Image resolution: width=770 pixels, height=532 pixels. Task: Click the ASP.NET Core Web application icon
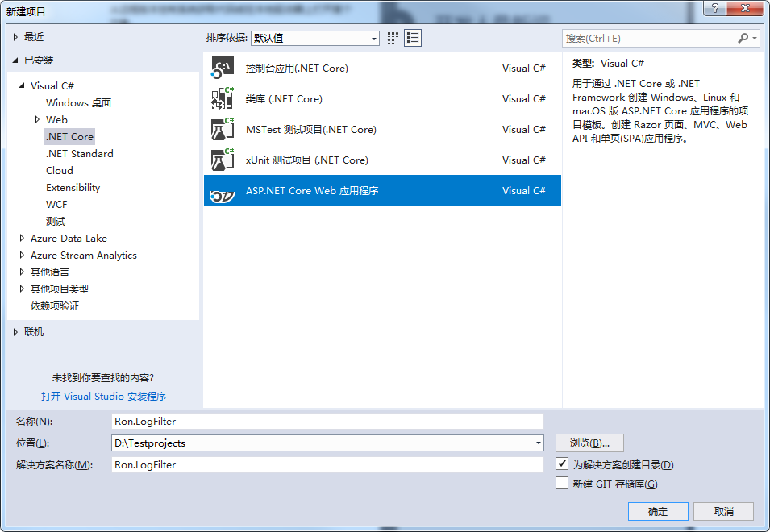coord(223,196)
